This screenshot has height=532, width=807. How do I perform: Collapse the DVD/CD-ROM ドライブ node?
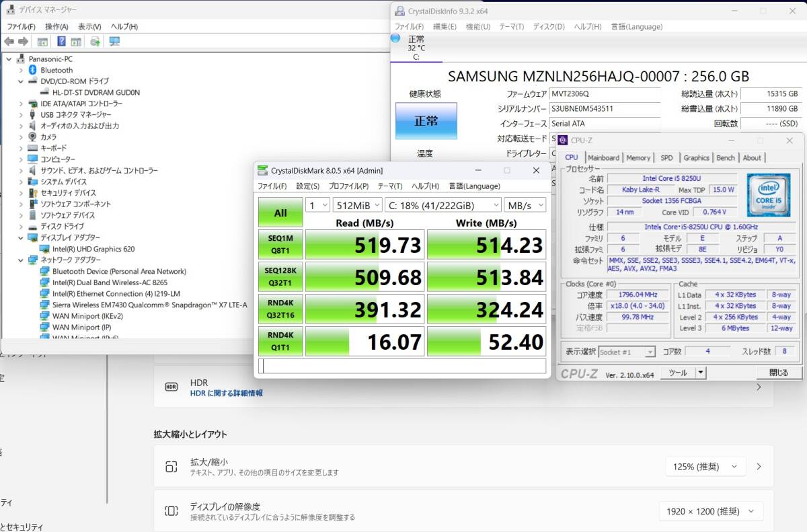20,81
